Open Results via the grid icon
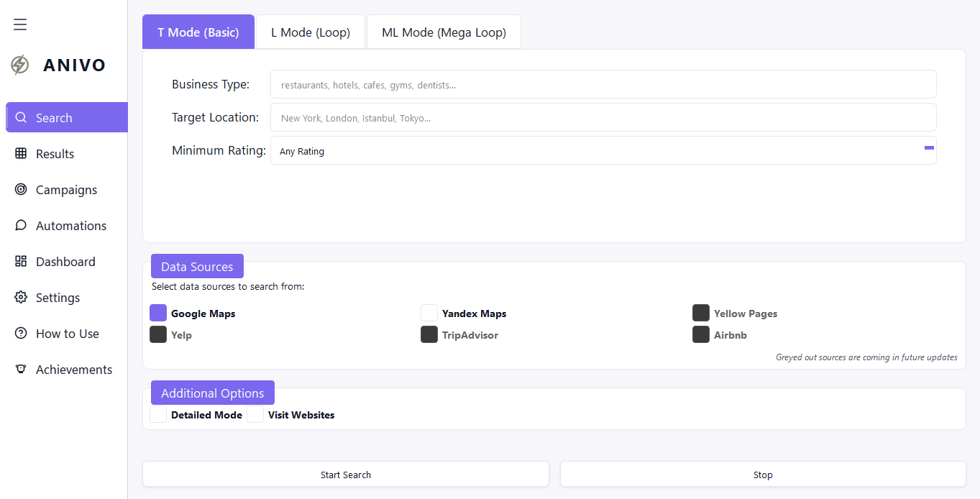Viewport: 980px width, 499px height. [x=21, y=154]
